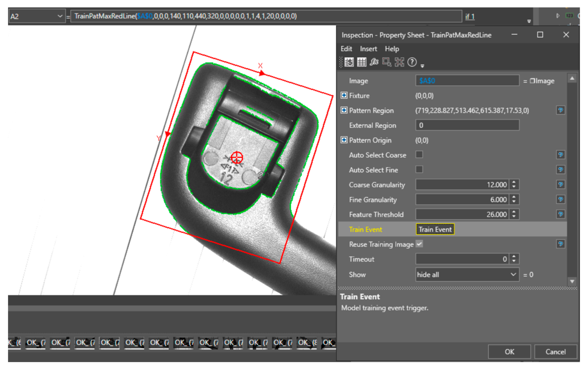This screenshot has height=370, width=588.
Task: Enable the Auto Select Fine checkbox
Action: (419, 169)
